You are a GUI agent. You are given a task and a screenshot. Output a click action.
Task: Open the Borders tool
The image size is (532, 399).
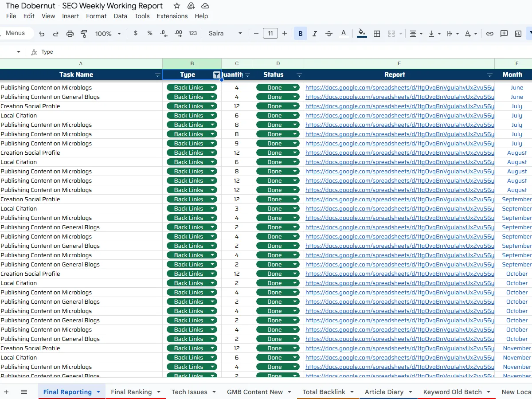click(x=377, y=34)
